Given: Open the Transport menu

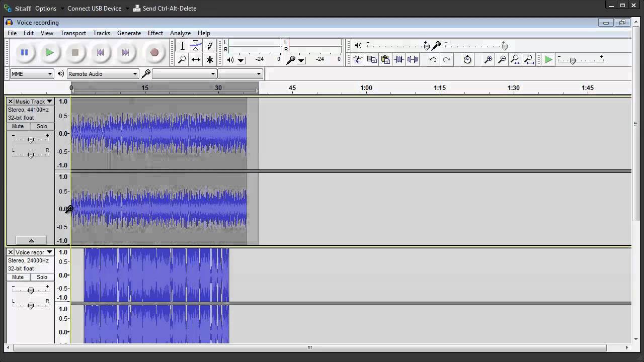Looking at the screenshot, I should tap(73, 33).
